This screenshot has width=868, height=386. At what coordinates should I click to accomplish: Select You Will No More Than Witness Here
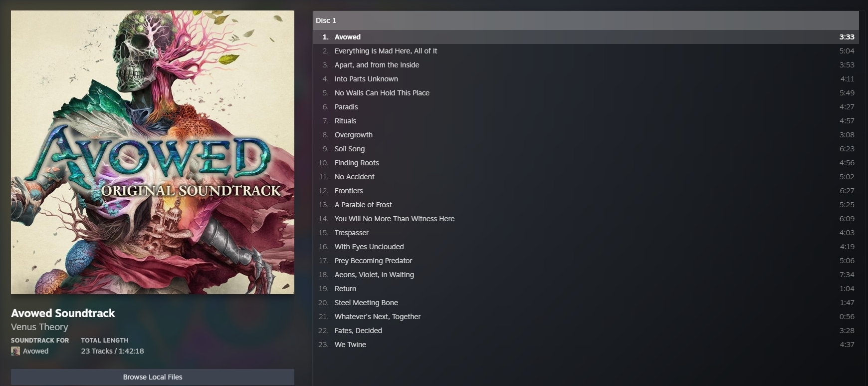tap(586, 219)
